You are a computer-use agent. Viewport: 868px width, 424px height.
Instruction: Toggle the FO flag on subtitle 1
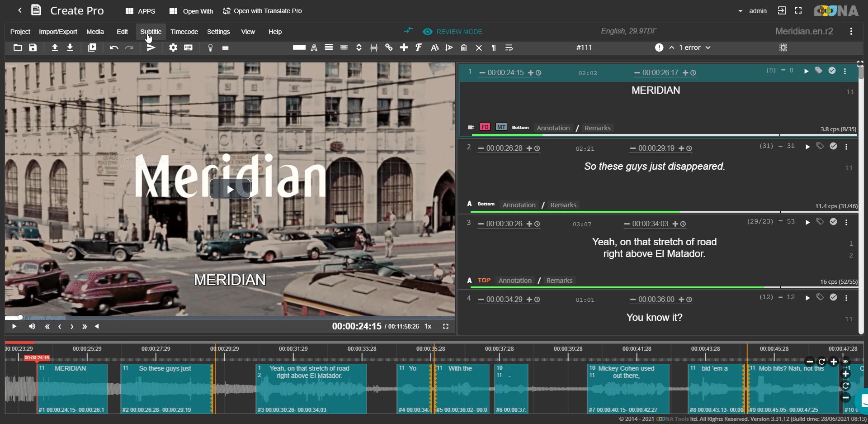485,127
